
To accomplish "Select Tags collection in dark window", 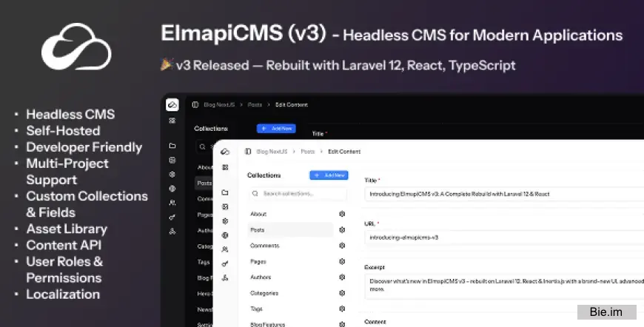I will pyautogui.click(x=204, y=262).
